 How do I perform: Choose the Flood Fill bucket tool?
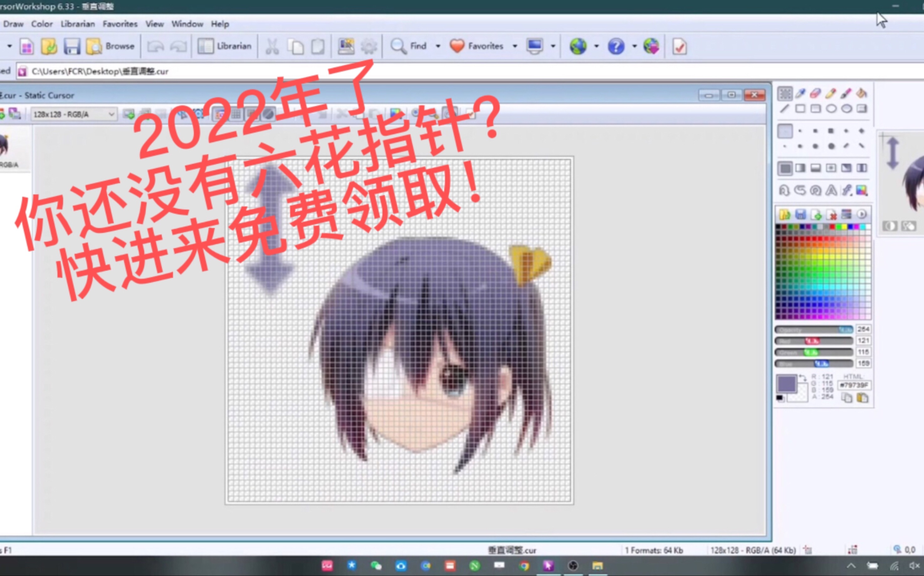tap(862, 93)
